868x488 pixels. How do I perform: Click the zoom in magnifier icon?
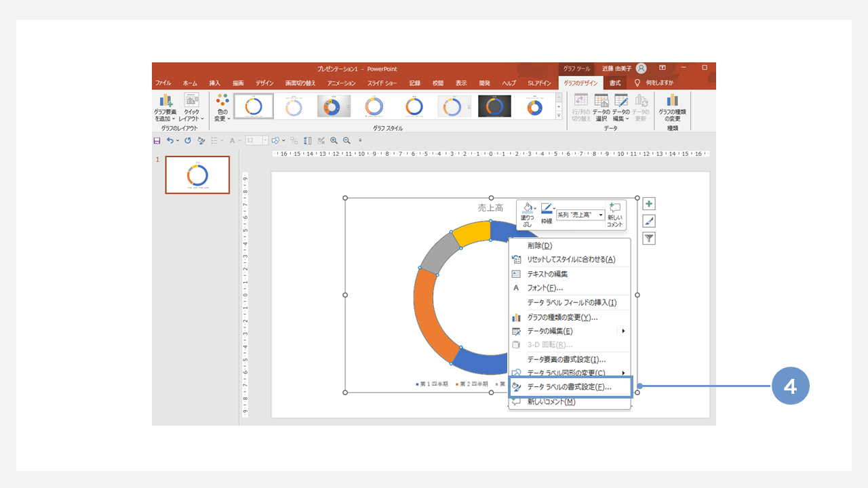(x=334, y=141)
